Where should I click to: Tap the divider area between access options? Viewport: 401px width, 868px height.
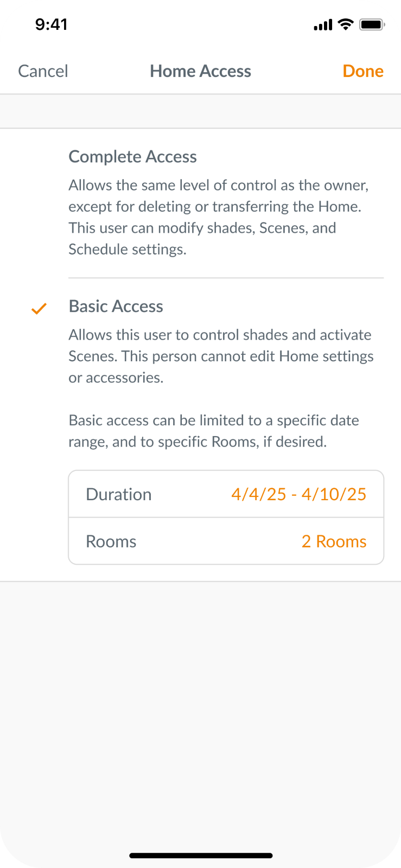226,278
